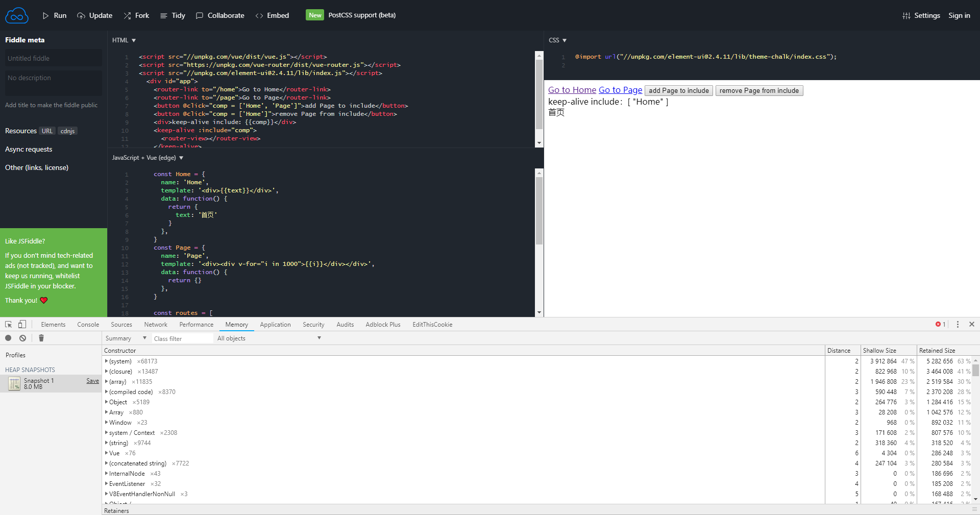Expand the (compiled code) row
The height and width of the screenshot is (515, 980).
(x=106, y=391)
